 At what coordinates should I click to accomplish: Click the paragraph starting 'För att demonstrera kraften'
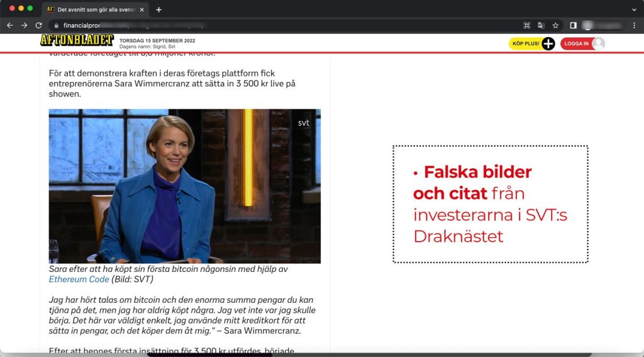pyautogui.click(x=172, y=84)
